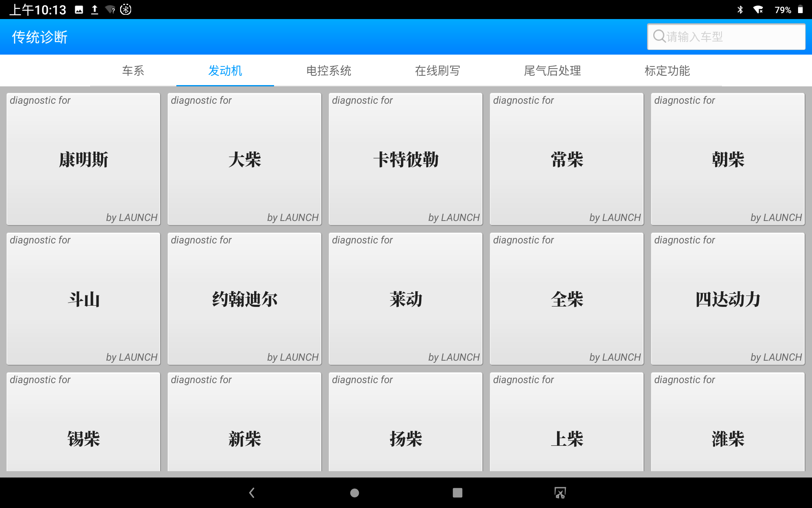This screenshot has height=508, width=812.
Task: Select the 发动机 tab
Action: [x=225, y=71]
